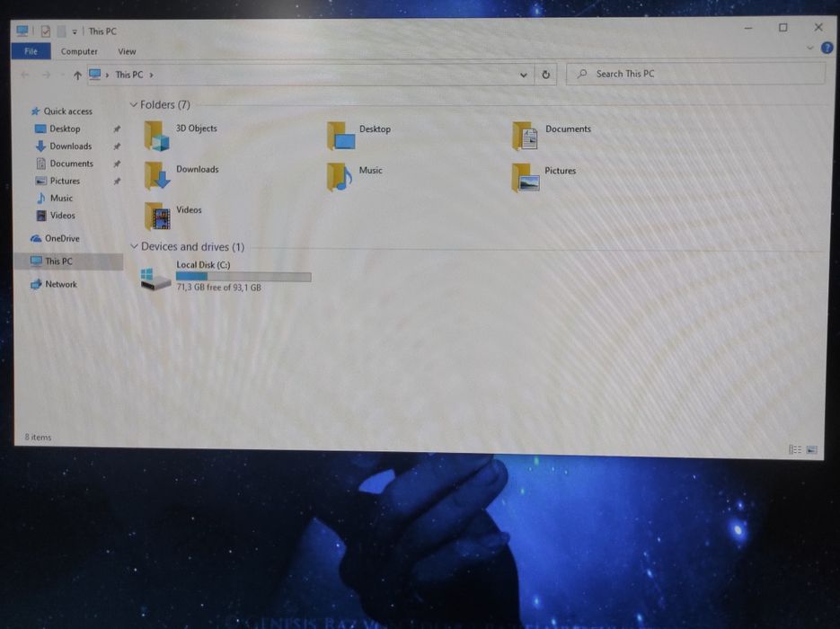
Task: Click the Properties checkmark icon in title bar
Action: 46,31
